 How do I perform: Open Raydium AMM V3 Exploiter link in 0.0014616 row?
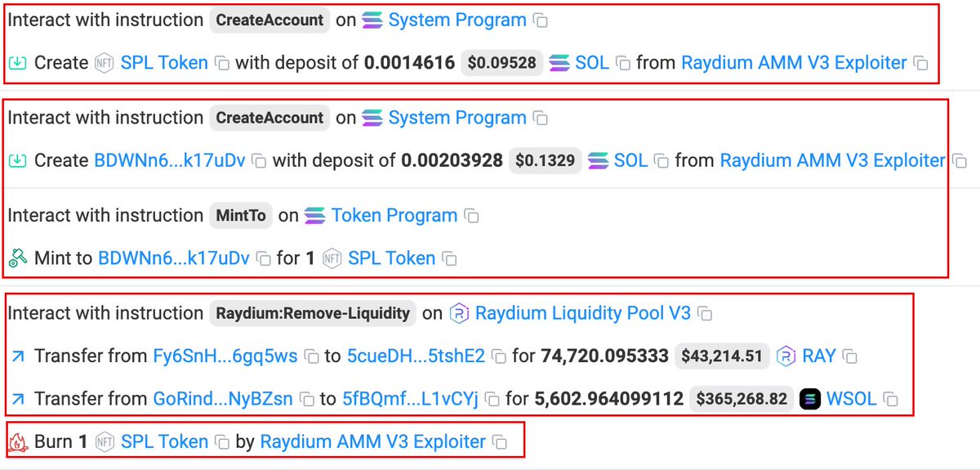(794, 62)
